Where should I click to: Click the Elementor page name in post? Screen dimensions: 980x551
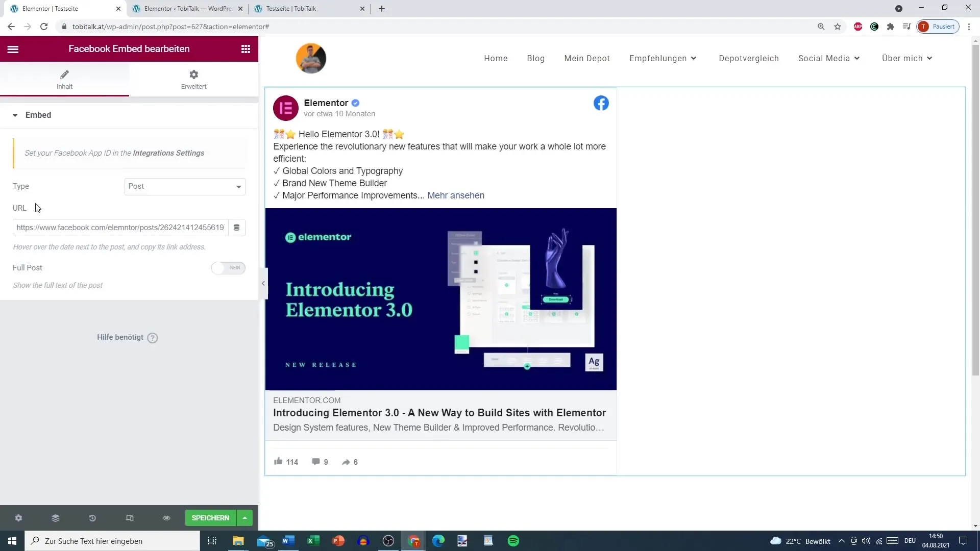coord(326,103)
